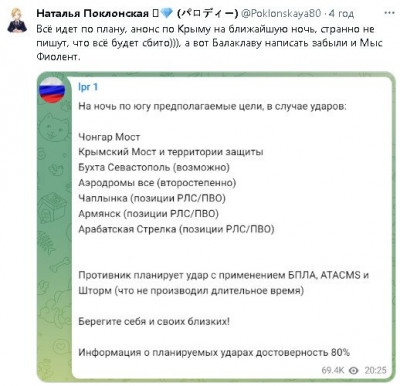The width and height of the screenshot is (400, 386).
Task: Open the three-dot tweet options menu
Action: (x=389, y=13)
